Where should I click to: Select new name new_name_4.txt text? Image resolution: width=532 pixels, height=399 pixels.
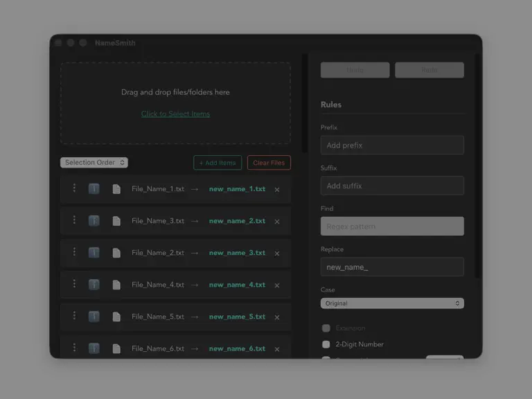pos(237,285)
